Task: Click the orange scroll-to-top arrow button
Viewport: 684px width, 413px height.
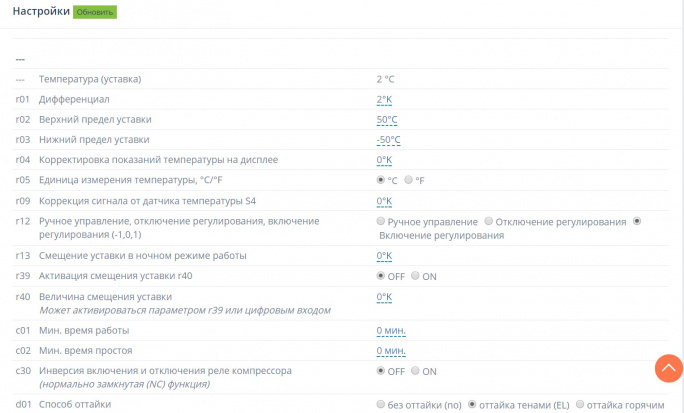Action: 668,368
